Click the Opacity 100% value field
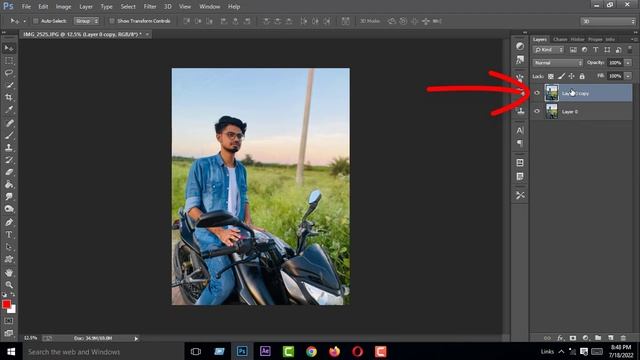Image resolution: width=640 pixels, height=360 pixels. [615, 63]
